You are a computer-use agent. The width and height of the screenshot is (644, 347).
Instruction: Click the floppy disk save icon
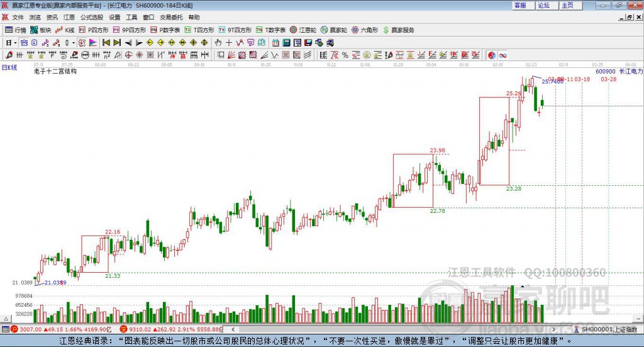coord(308,43)
